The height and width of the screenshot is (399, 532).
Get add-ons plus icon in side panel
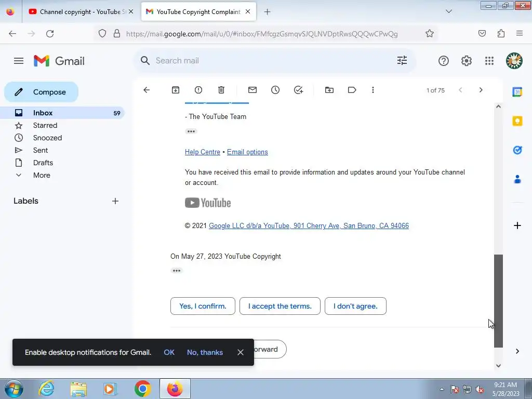(x=517, y=225)
